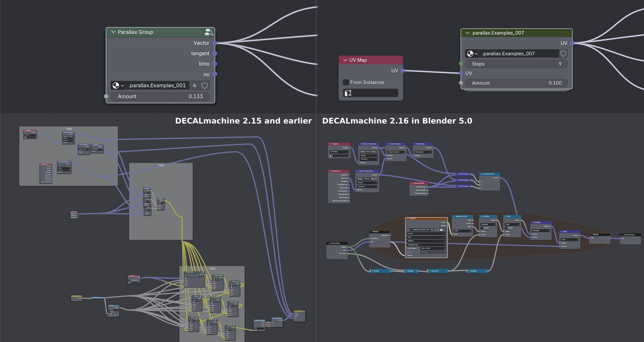Collapse the Parallax Group node using its chevron
Image resolution: width=644 pixels, height=342 pixels.
(113, 32)
